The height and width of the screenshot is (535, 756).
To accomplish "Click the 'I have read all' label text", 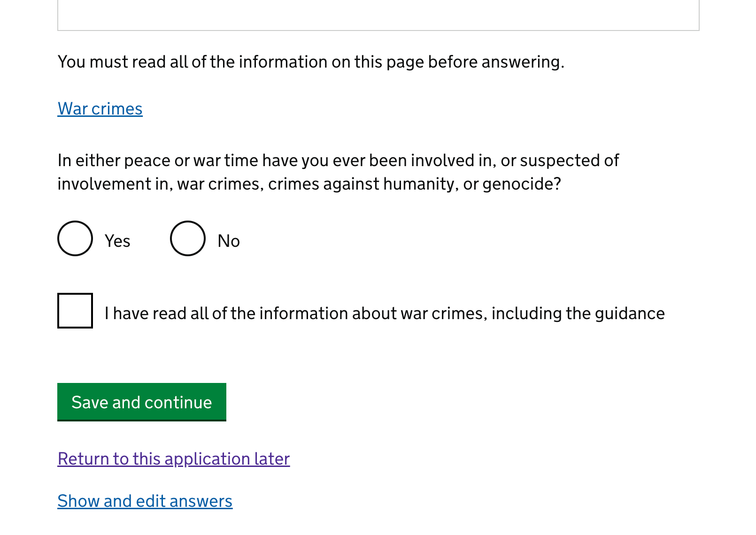I will coord(384,313).
